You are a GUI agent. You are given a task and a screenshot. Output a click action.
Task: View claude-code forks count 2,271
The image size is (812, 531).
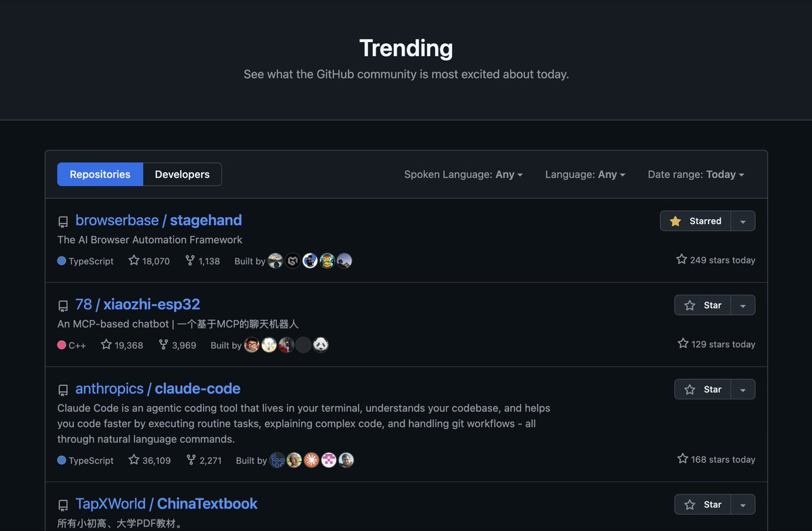click(x=204, y=460)
